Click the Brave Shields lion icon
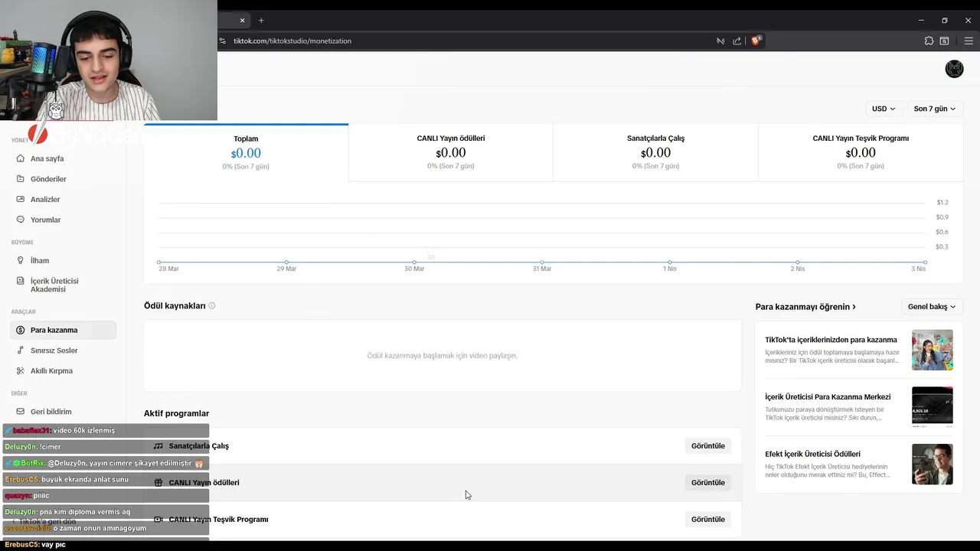 pos(756,41)
